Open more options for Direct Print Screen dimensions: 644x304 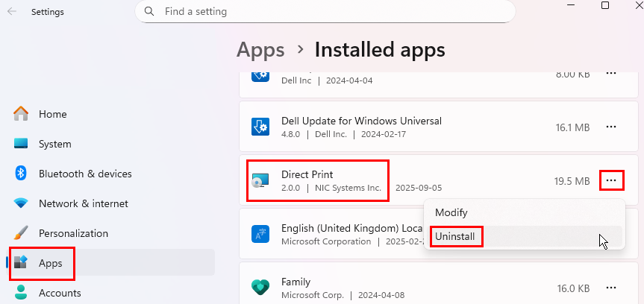click(x=611, y=180)
